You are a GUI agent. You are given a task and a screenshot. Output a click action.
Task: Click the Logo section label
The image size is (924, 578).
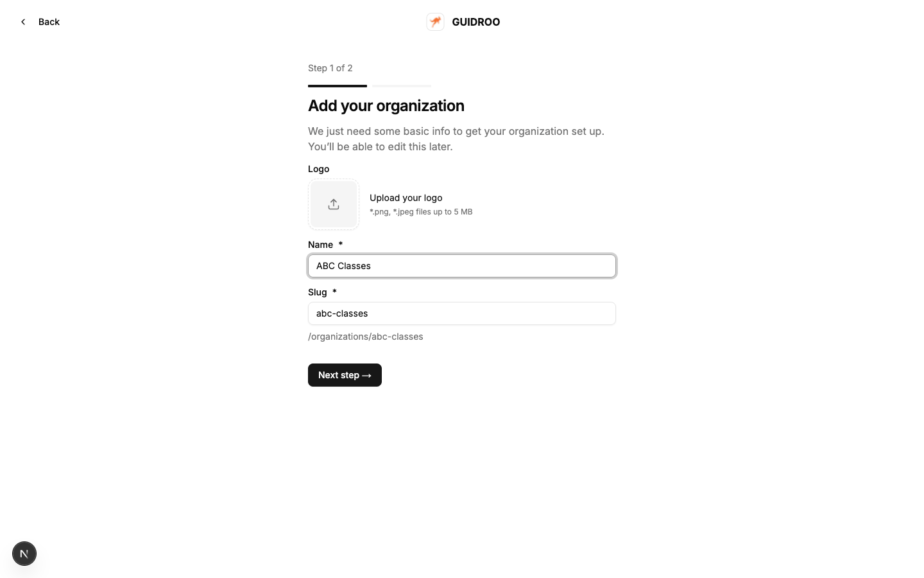(x=318, y=169)
